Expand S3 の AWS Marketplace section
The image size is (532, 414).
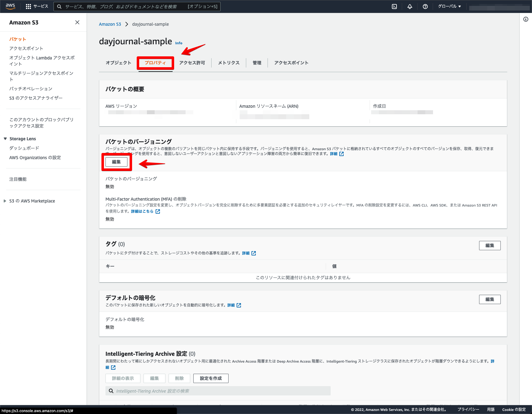5,201
